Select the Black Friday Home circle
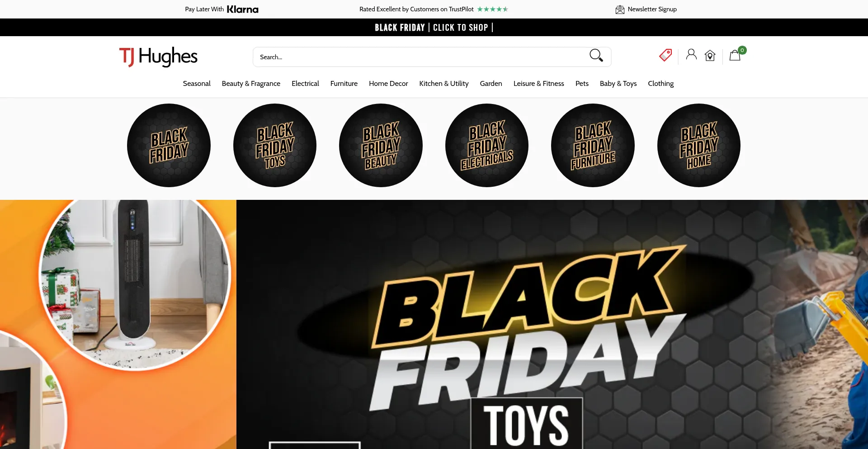The width and height of the screenshot is (868, 449). pyautogui.click(x=699, y=145)
